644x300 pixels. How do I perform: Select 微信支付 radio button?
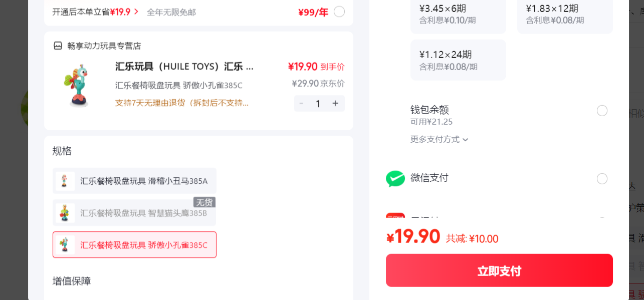point(602,179)
